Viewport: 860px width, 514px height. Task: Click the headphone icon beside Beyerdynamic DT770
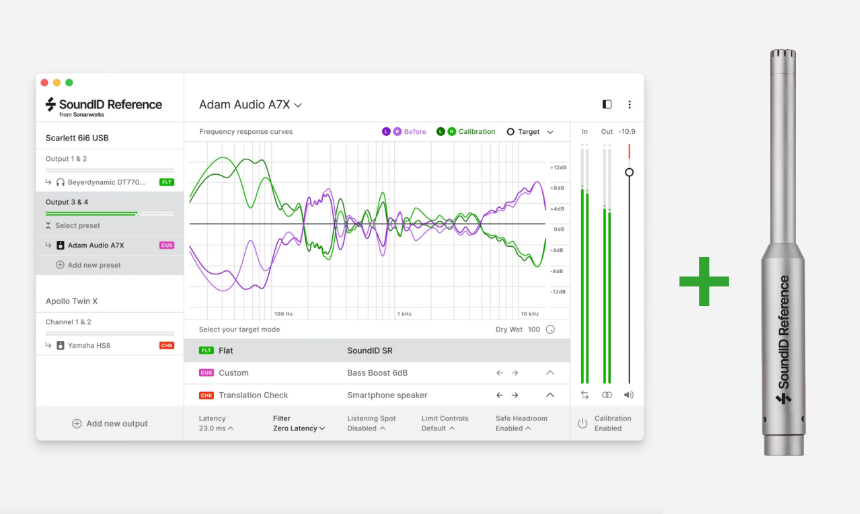(60, 182)
